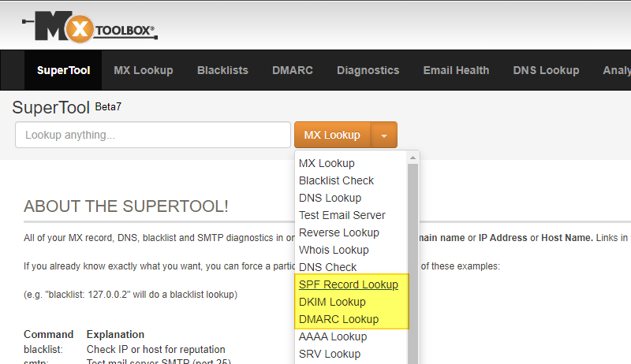Choose DMARC Lookup from list
Viewport: 631px width, 364px height.
click(339, 318)
